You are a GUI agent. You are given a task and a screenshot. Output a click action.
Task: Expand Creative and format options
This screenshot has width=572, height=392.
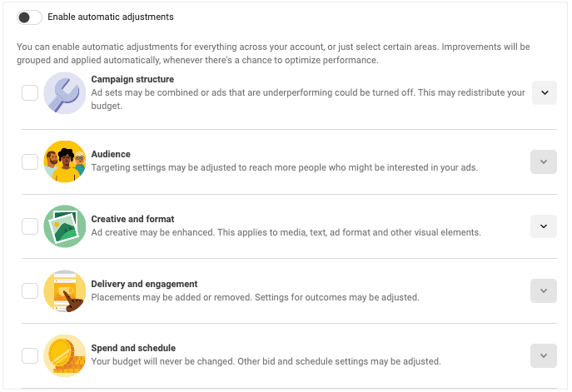click(544, 226)
